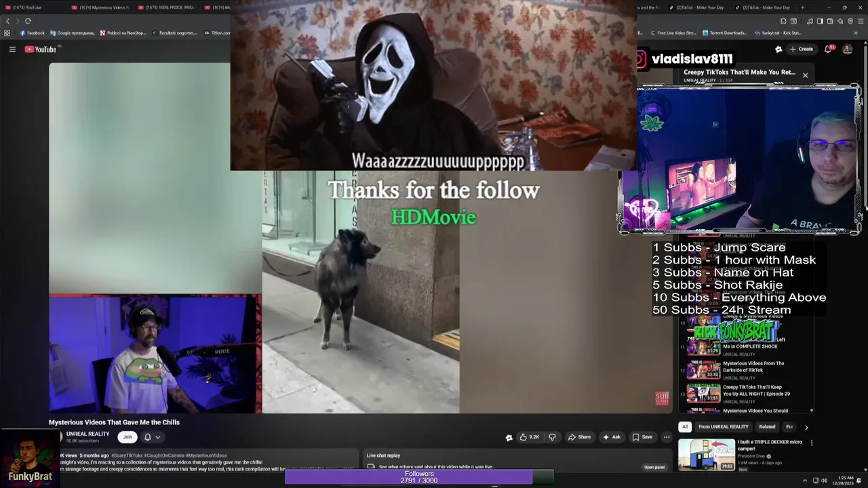Dislike the video with thumbs down
Screen dimensions: 868x488
click(552, 437)
